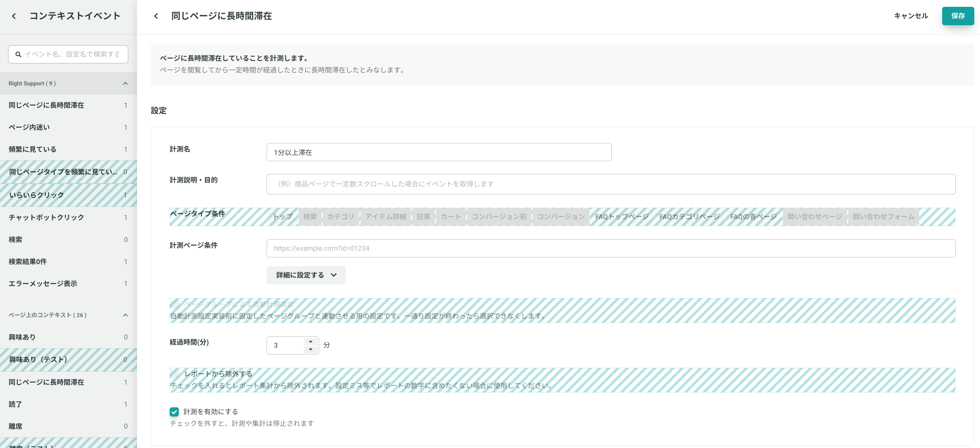Increase 経過時間 value with up arrow

310,341
